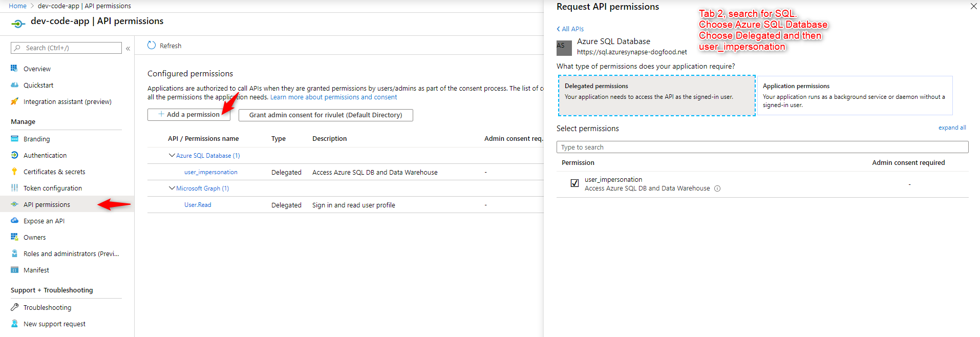980x337 pixels.
Task: Click 'Sign in and read user profile' description
Action: coord(354,205)
